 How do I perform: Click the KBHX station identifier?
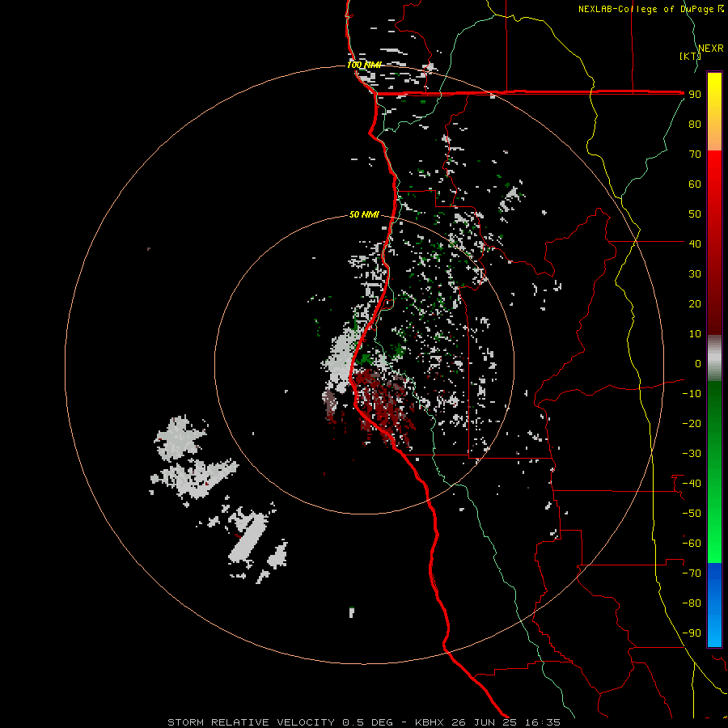[430, 722]
